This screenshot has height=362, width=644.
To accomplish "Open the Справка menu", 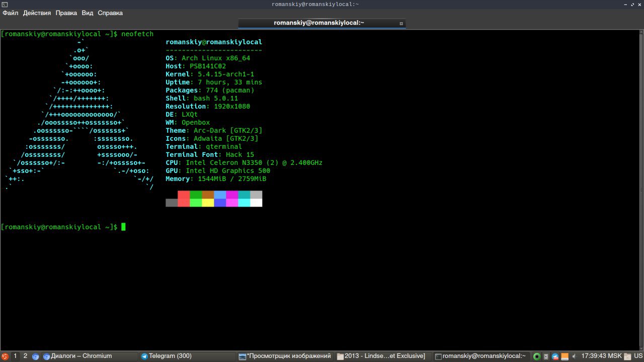I will (110, 13).
